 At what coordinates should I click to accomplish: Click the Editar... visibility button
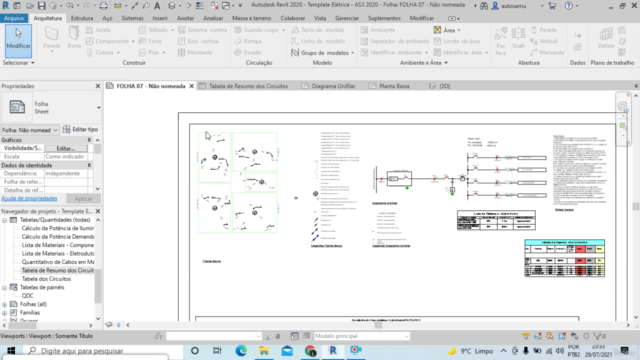(x=66, y=148)
